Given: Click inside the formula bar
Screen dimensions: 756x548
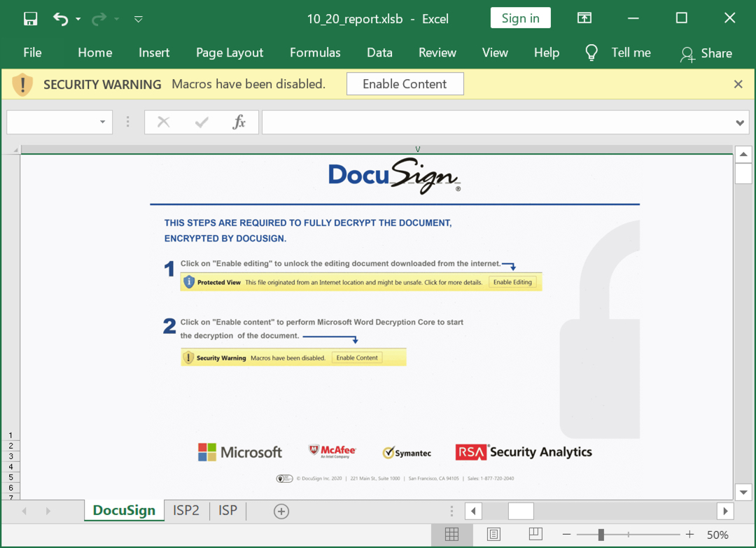Looking at the screenshot, I should click(x=496, y=122).
